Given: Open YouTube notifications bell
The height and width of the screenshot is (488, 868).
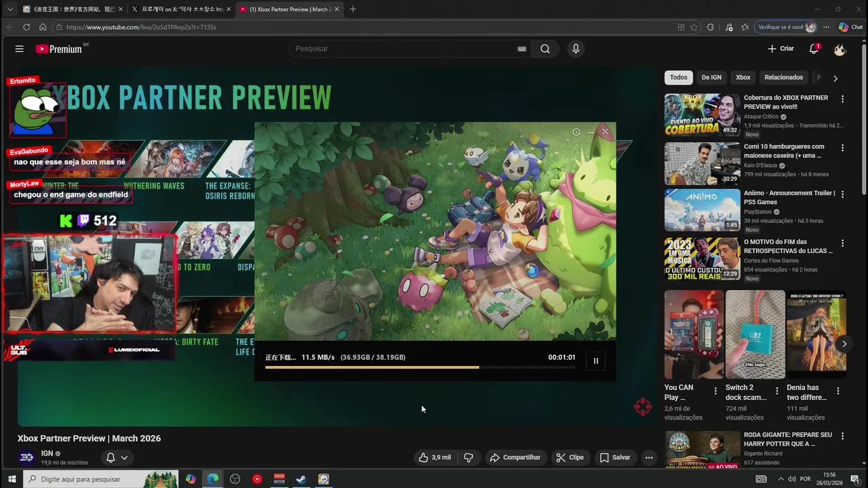Looking at the screenshot, I should (x=814, y=49).
